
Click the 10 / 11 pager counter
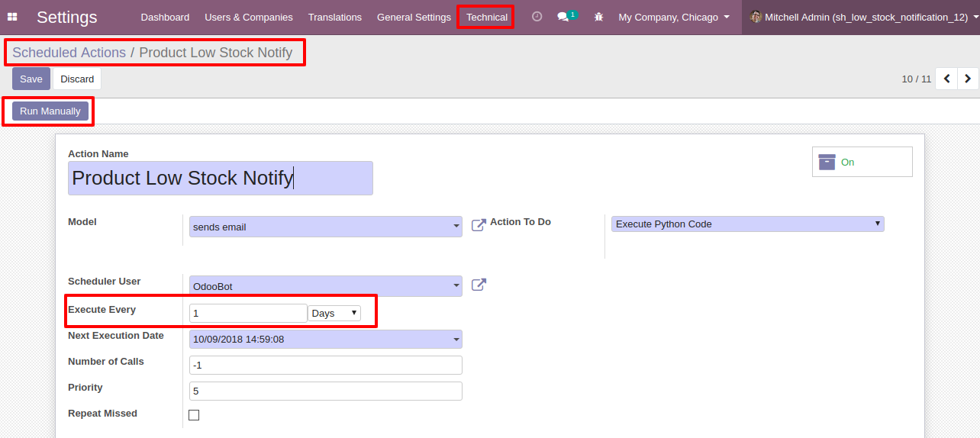click(917, 79)
